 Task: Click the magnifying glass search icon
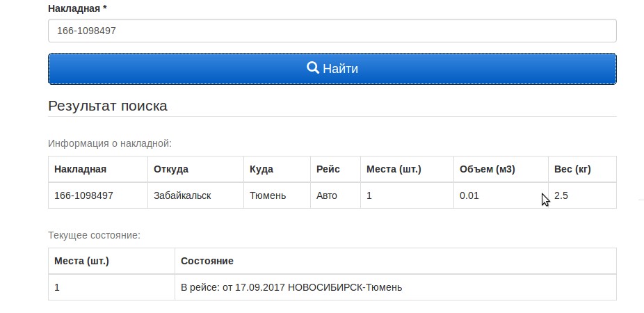pos(313,68)
